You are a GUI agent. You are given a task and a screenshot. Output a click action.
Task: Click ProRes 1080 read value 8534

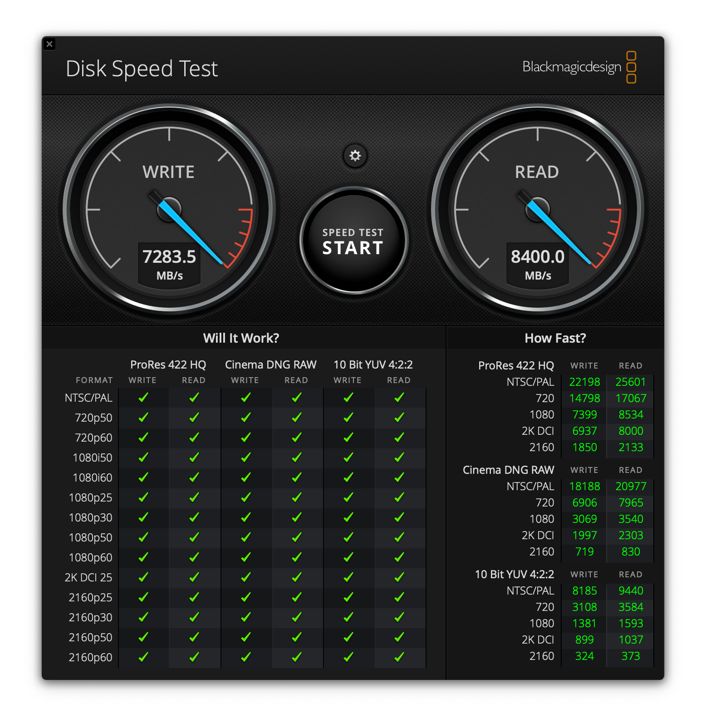[631, 415]
